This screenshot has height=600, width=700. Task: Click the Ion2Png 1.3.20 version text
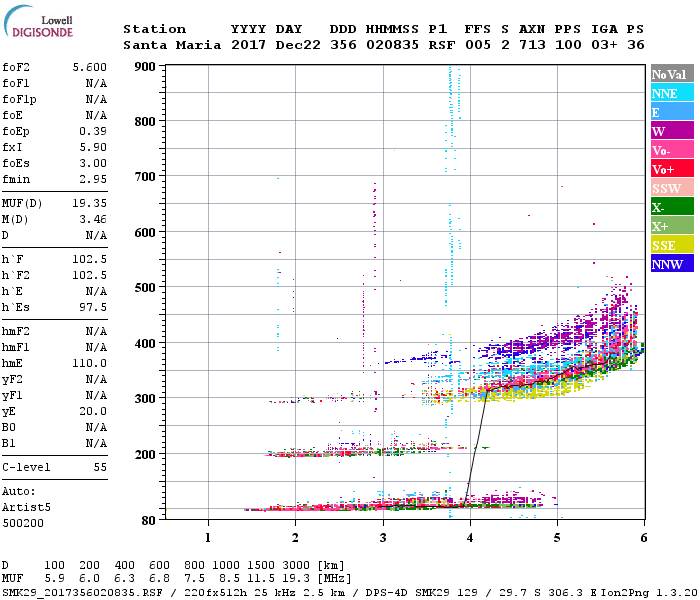[x=649, y=593]
